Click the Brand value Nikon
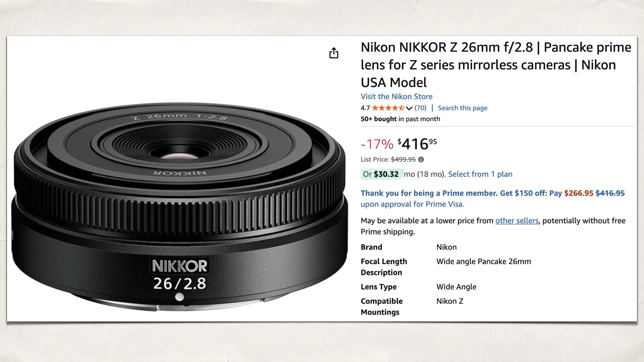This screenshot has width=644, height=362. pos(446,247)
